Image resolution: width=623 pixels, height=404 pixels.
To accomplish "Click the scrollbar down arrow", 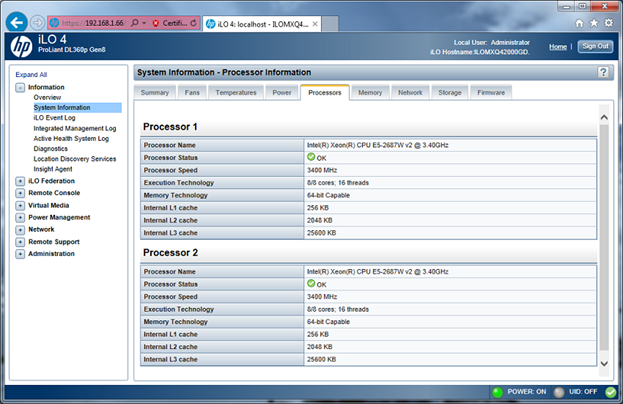I will pyautogui.click(x=604, y=363).
